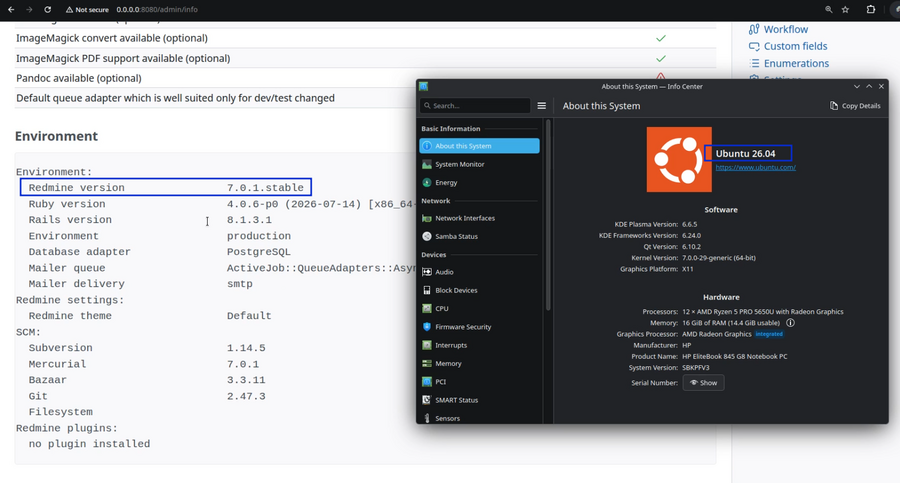Click the Block Devices icon
This screenshot has height=483, width=900.
[426, 290]
